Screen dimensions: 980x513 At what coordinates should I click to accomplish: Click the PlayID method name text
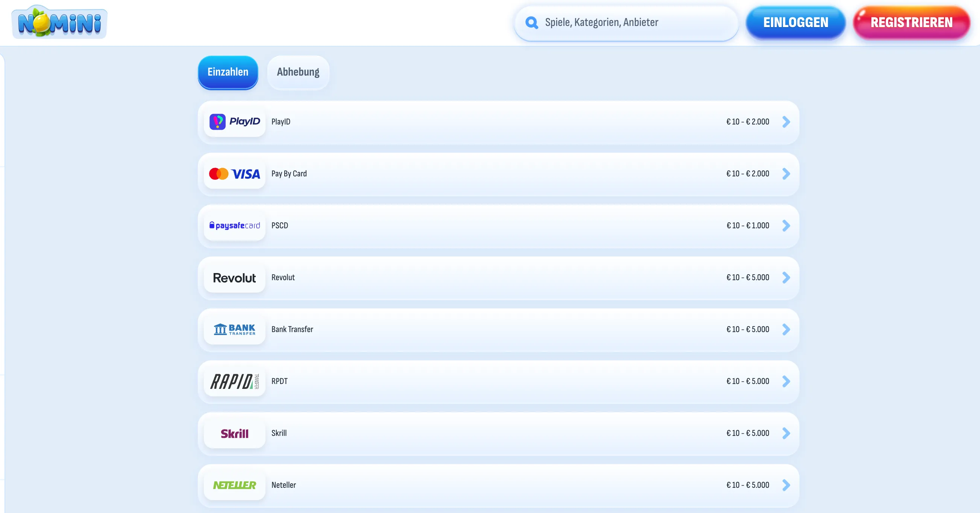click(x=281, y=122)
